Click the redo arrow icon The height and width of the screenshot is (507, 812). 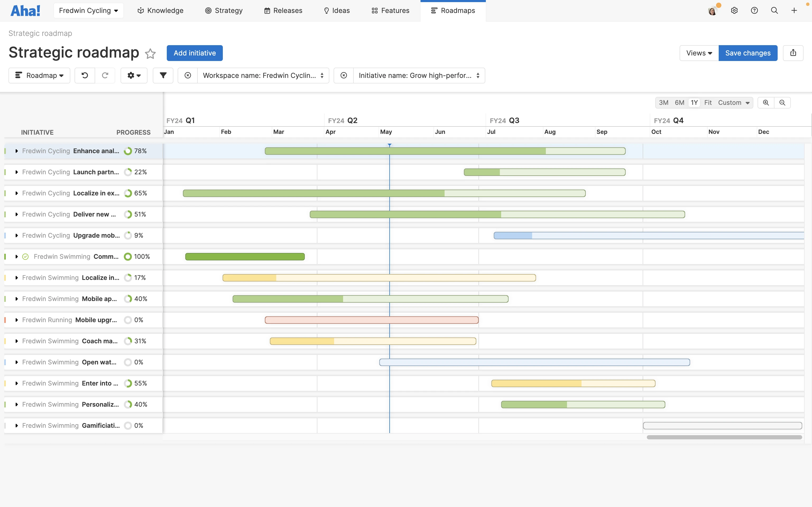(105, 76)
